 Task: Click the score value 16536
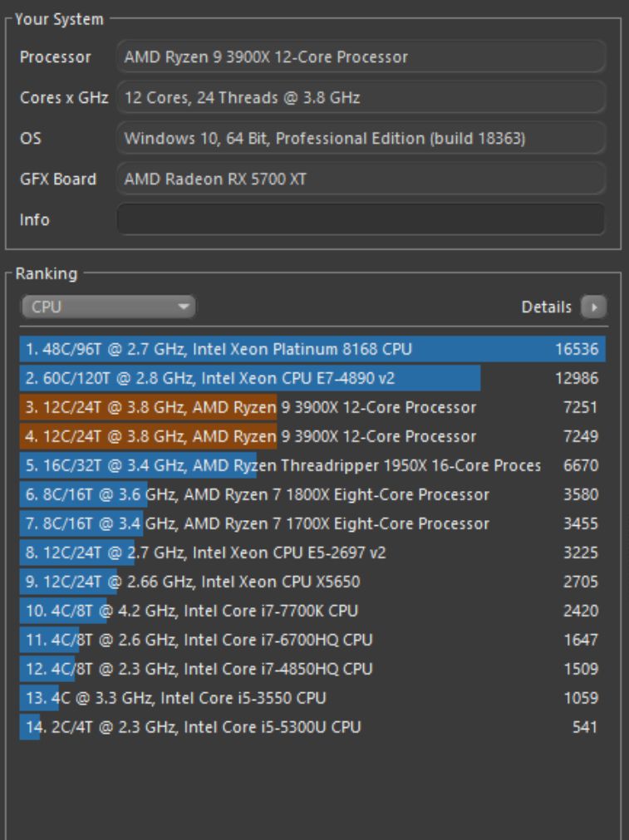coord(577,349)
